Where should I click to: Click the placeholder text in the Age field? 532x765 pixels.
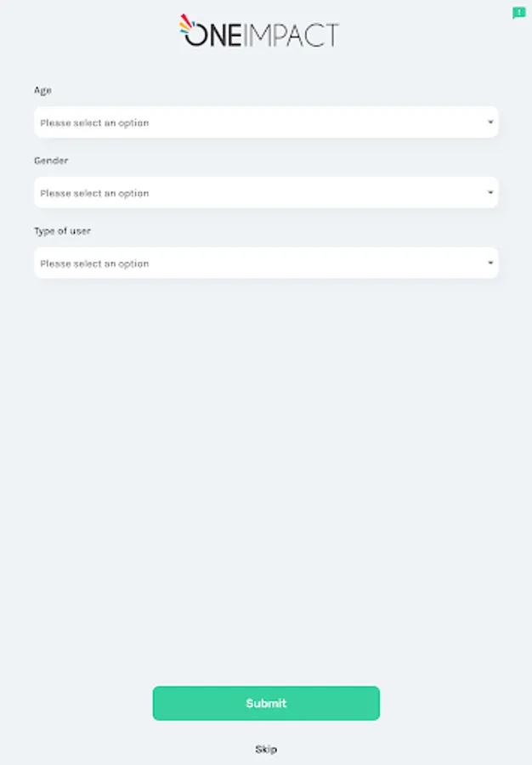tap(94, 123)
